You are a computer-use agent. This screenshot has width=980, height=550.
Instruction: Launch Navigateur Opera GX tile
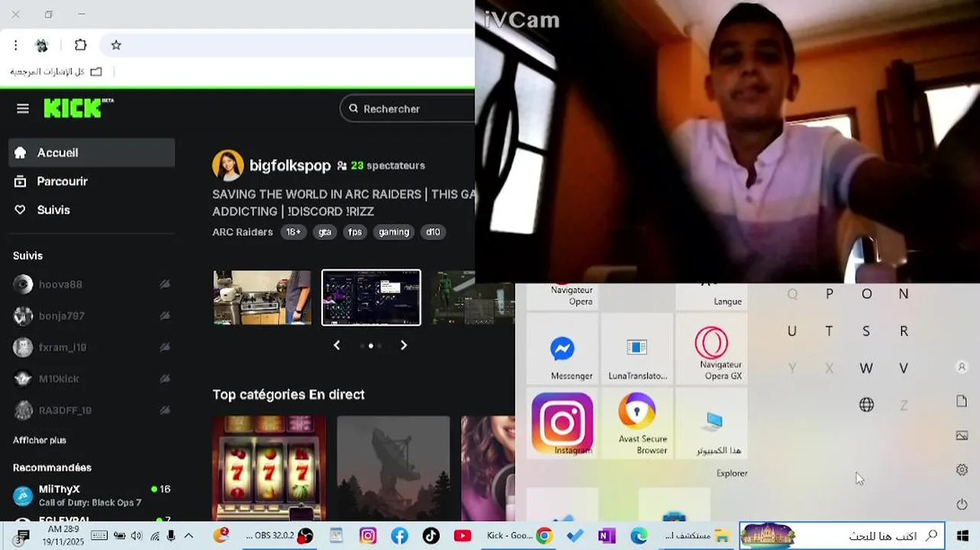pyautogui.click(x=711, y=348)
